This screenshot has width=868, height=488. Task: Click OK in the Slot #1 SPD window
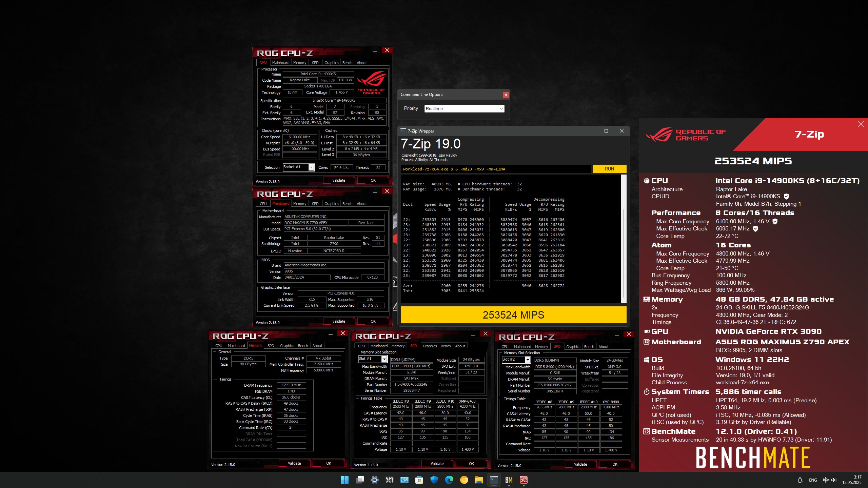tap(471, 464)
